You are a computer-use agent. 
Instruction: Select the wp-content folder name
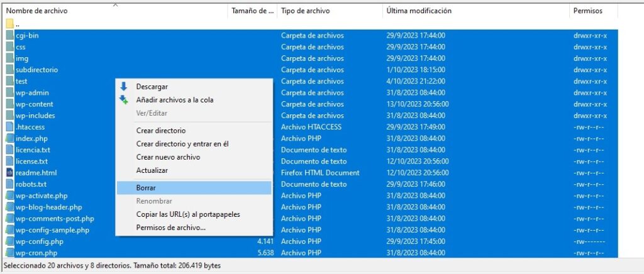(35, 104)
